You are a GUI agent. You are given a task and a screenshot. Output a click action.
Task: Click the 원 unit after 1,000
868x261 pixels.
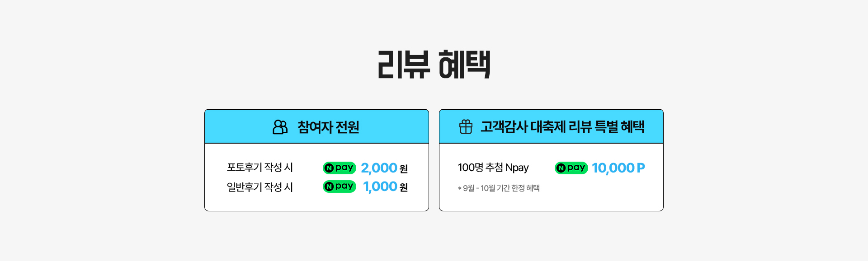pos(404,187)
